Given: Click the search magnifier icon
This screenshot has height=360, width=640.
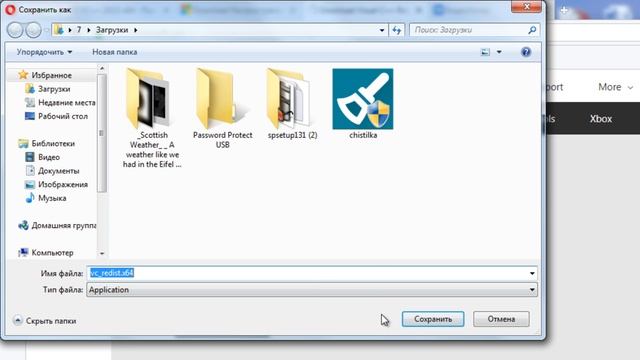Looking at the screenshot, I should click(x=532, y=30).
